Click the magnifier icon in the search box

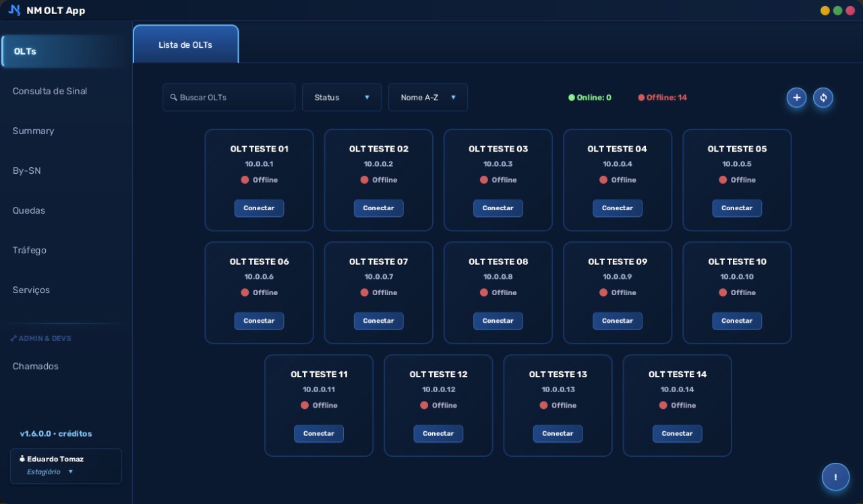174,98
